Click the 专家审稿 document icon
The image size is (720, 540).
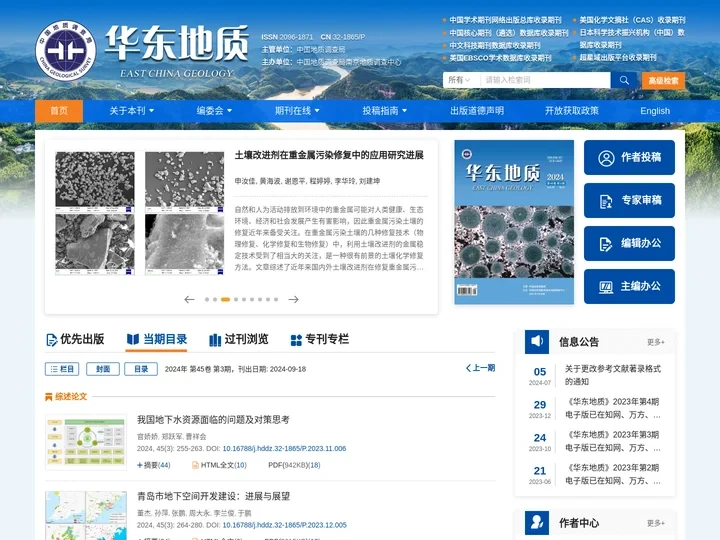(x=606, y=201)
